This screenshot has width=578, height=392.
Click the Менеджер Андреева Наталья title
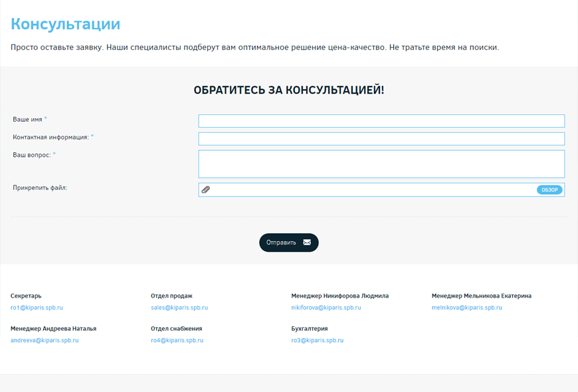coord(53,329)
